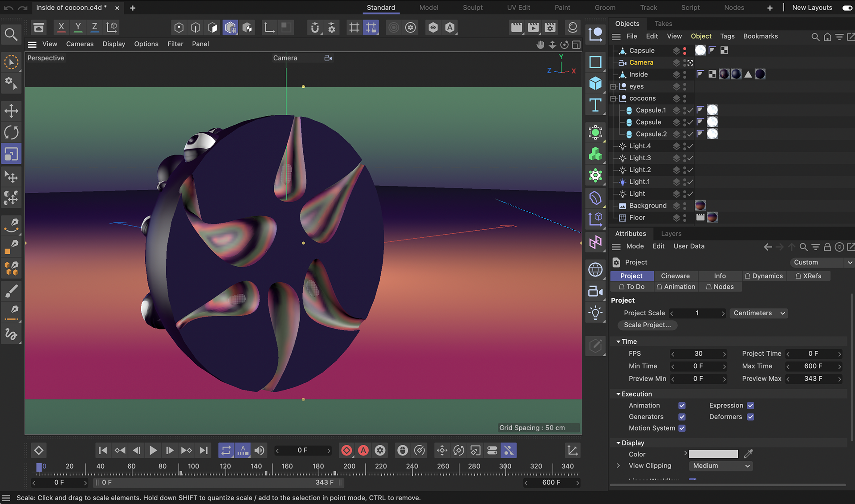855x504 pixels.
Task: Open the Cineware attributes tab
Action: coord(675,276)
